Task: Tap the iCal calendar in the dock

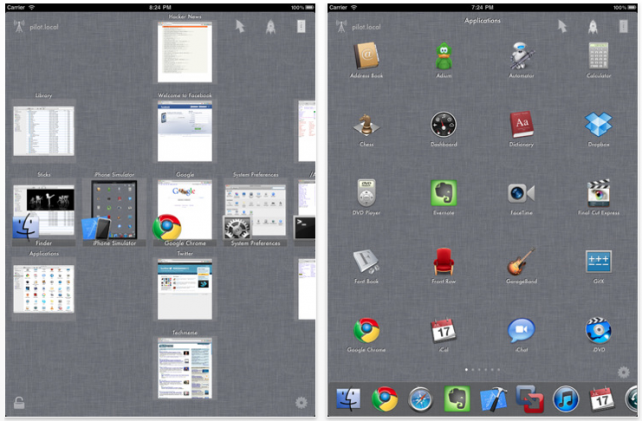Action: [x=602, y=399]
